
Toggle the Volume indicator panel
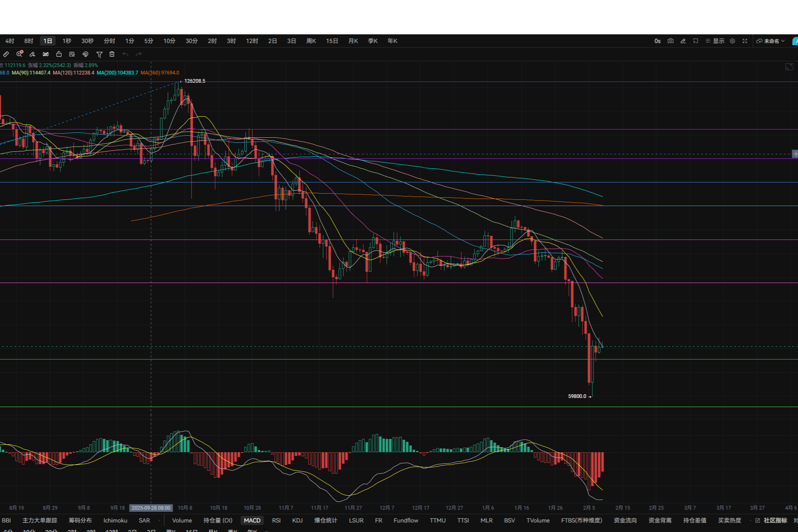tap(182, 520)
